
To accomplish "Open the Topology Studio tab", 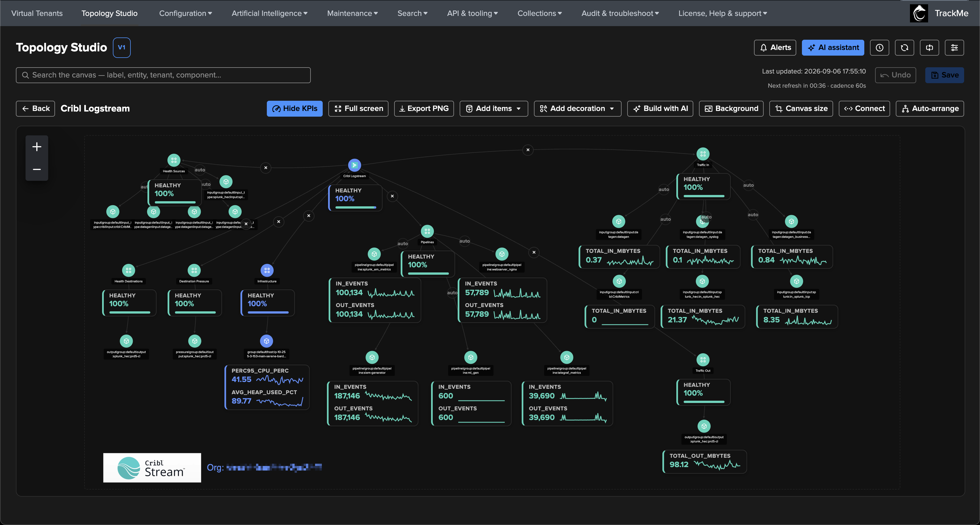I will point(109,13).
